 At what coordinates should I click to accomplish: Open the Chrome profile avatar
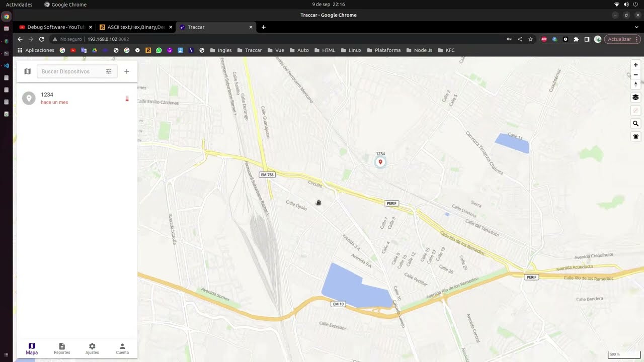pyautogui.click(x=598, y=39)
